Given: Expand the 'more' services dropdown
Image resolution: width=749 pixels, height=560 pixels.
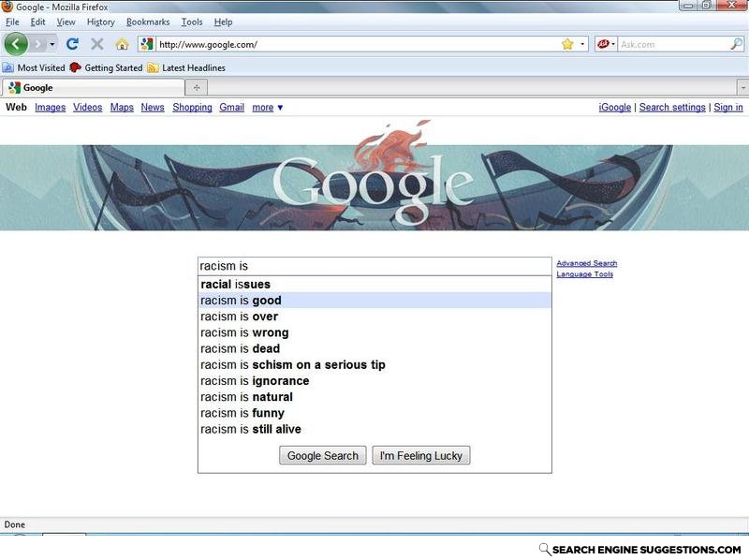Looking at the screenshot, I should (x=268, y=108).
